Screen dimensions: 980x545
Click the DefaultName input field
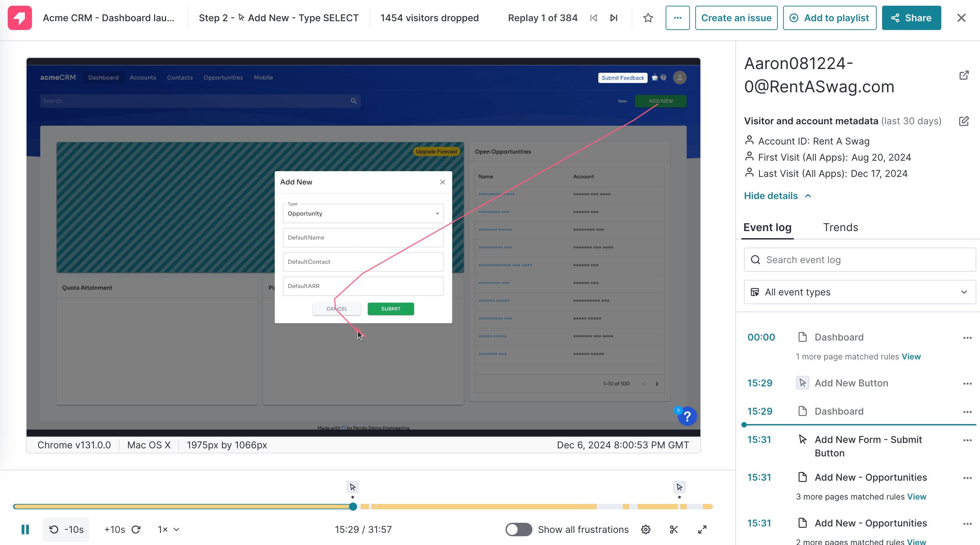(363, 238)
